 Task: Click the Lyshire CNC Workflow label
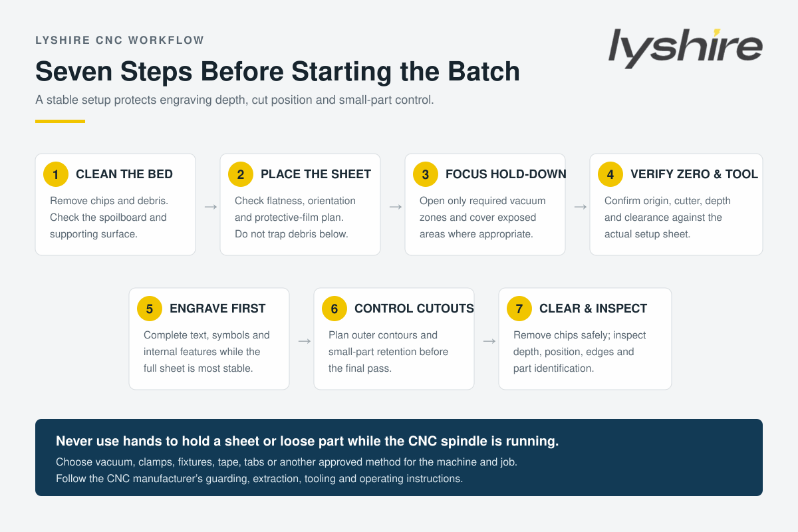tap(120, 40)
